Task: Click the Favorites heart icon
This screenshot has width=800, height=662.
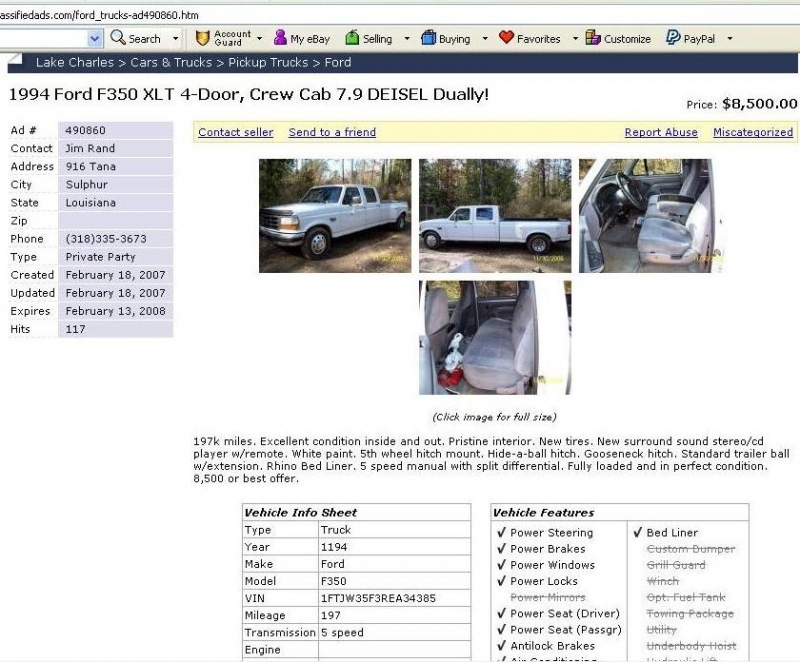Action: tap(506, 37)
